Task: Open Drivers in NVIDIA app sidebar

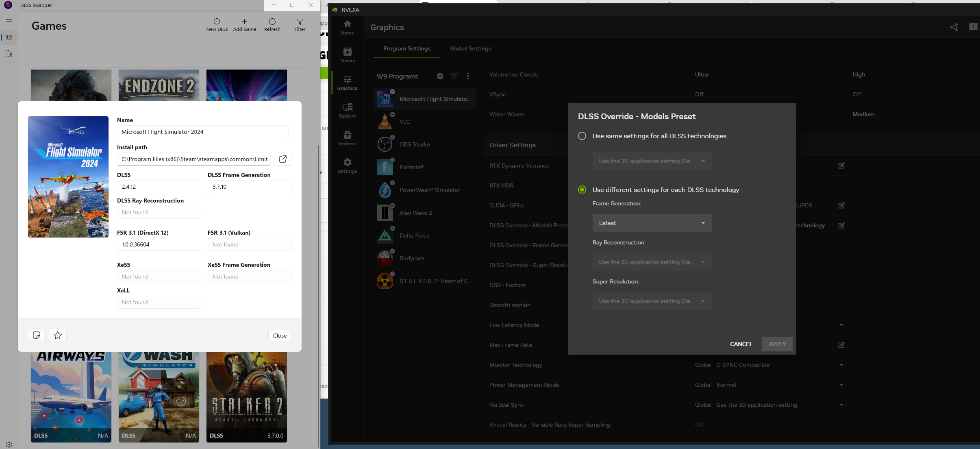Action: coord(347,55)
